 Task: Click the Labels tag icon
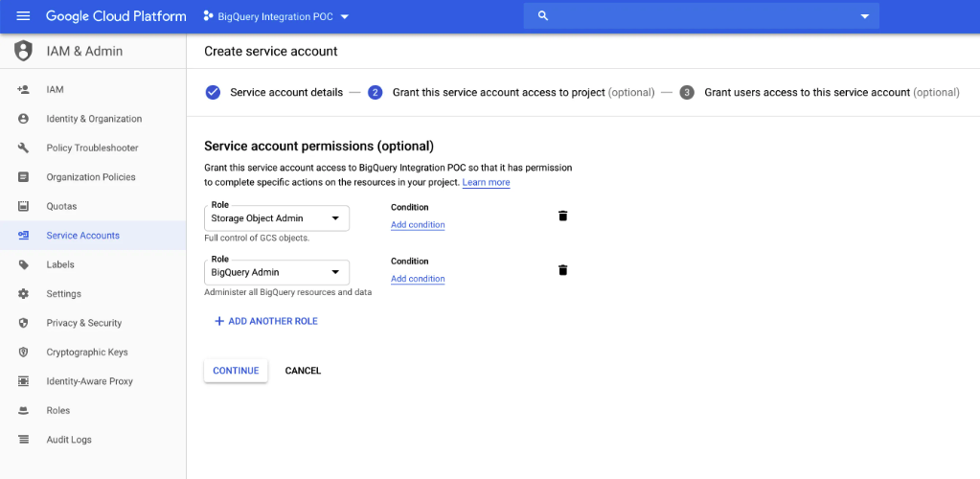[23, 264]
